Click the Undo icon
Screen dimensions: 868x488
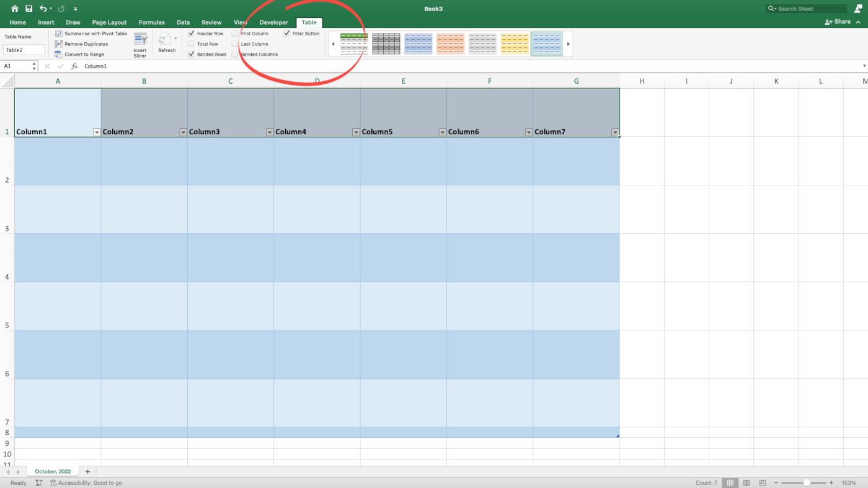43,8
